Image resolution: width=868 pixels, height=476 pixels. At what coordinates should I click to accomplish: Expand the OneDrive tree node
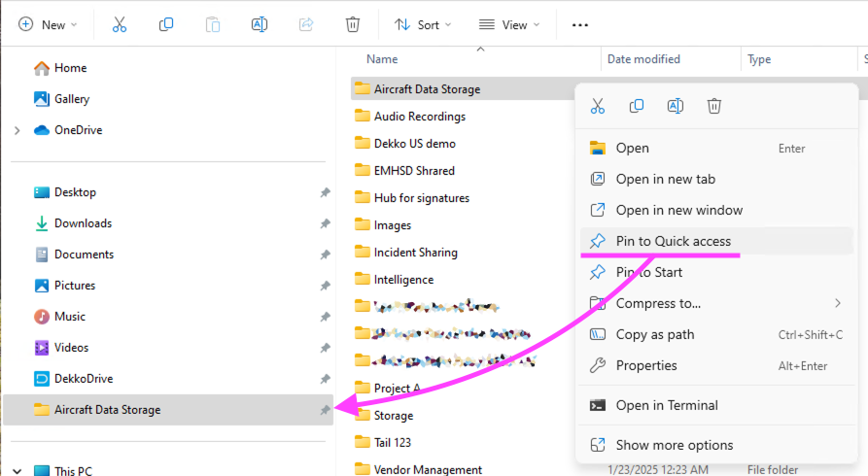click(x=17, y=130)
